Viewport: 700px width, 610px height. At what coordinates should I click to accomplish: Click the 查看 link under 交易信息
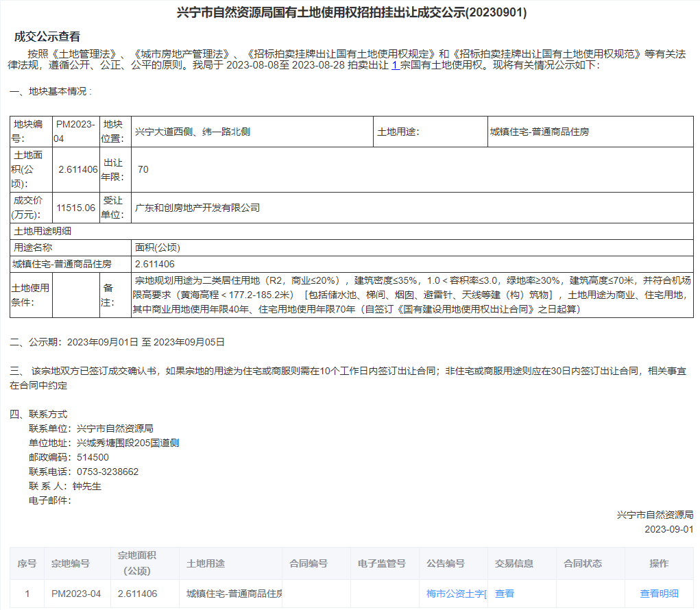pyautogui.click(x=505, y=594)
